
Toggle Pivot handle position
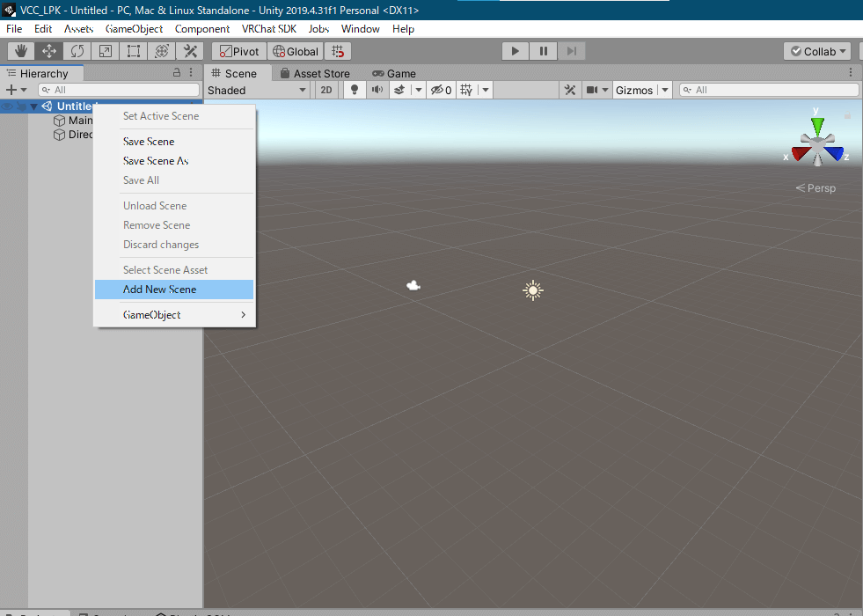click(239, 51)
